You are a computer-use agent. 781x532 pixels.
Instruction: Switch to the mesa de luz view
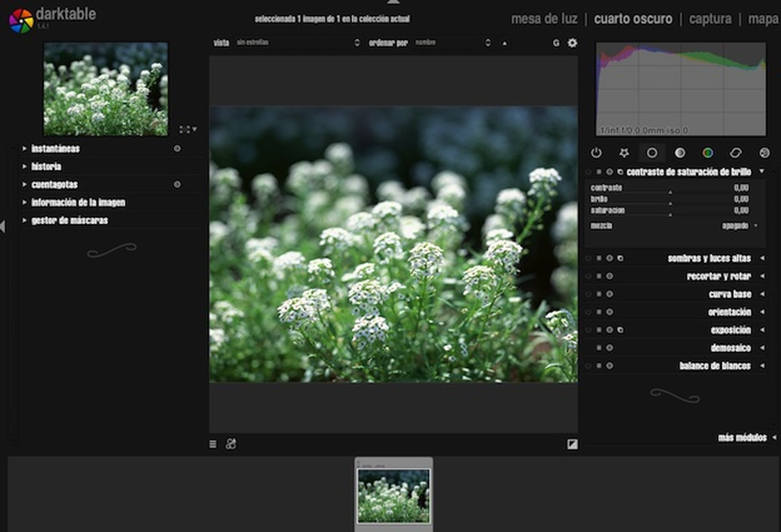(545, 18)
